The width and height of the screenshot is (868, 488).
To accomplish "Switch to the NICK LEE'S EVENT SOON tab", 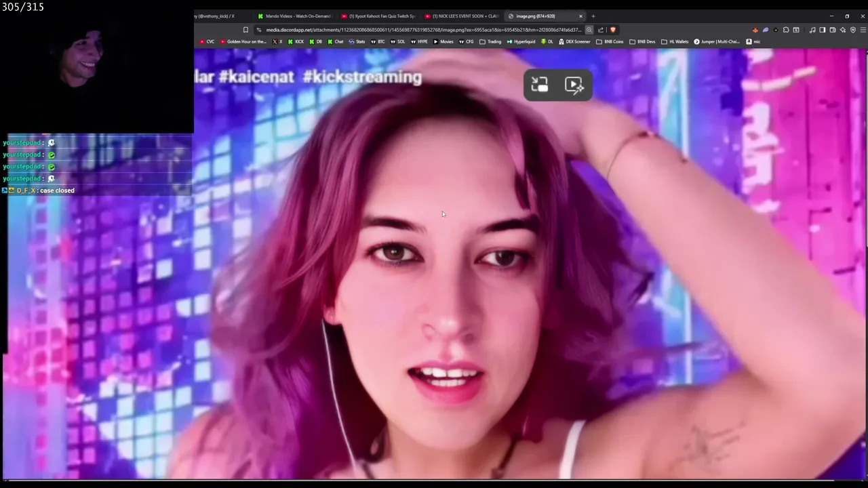I will 462,16.
